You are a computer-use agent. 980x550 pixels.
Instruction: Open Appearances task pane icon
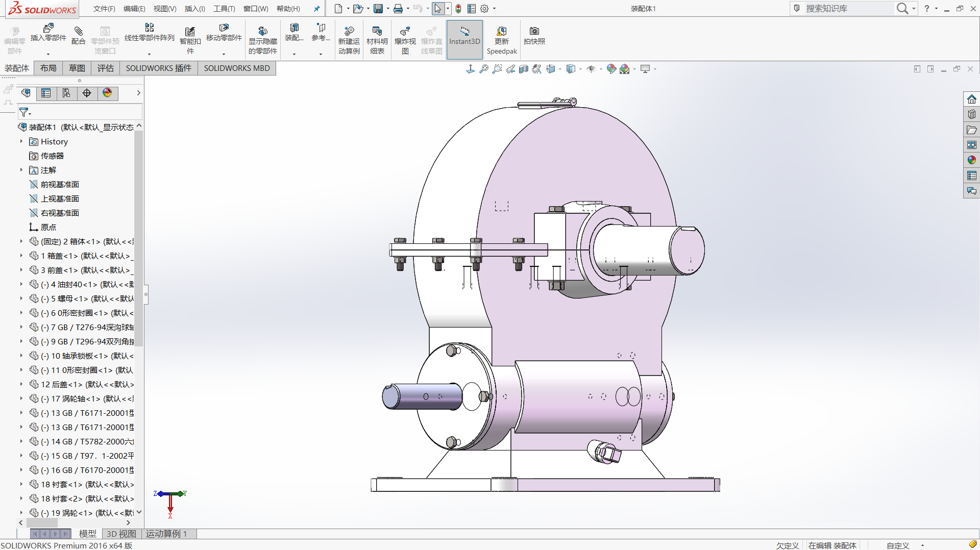[x=971, y=160]
